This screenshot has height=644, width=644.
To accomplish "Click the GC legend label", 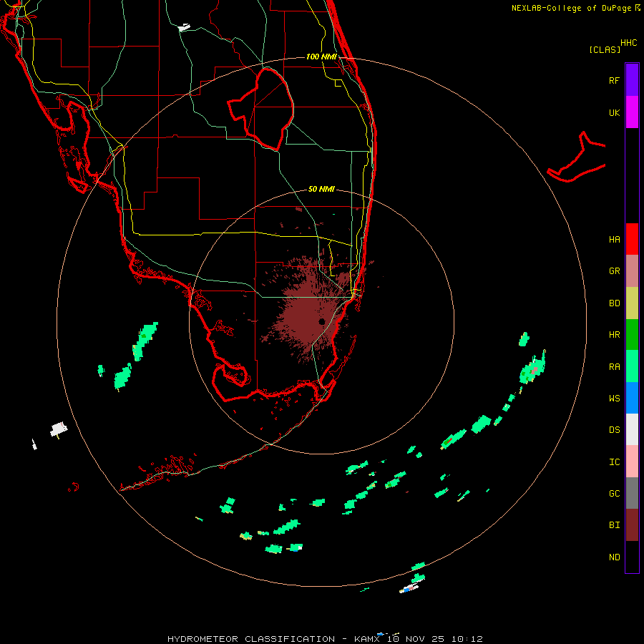I will pyautogui.click(x=614, y=493).
